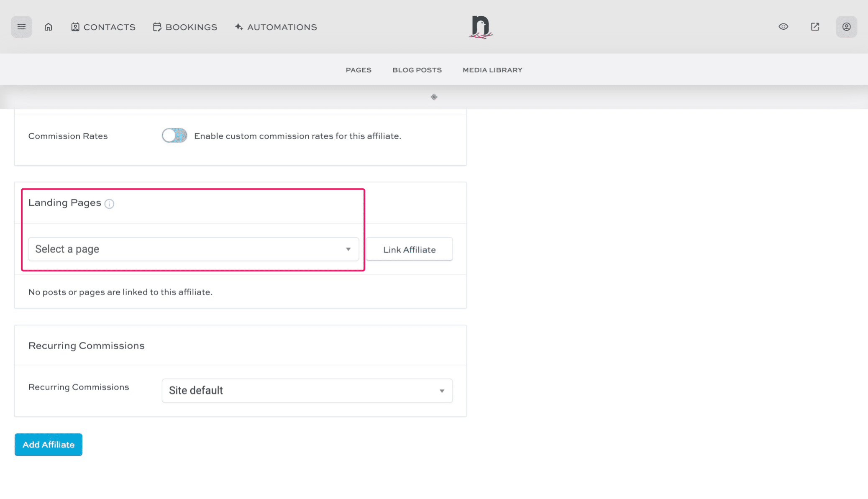Expand the Site default selector arrow
868x499 pixels.
442,390
